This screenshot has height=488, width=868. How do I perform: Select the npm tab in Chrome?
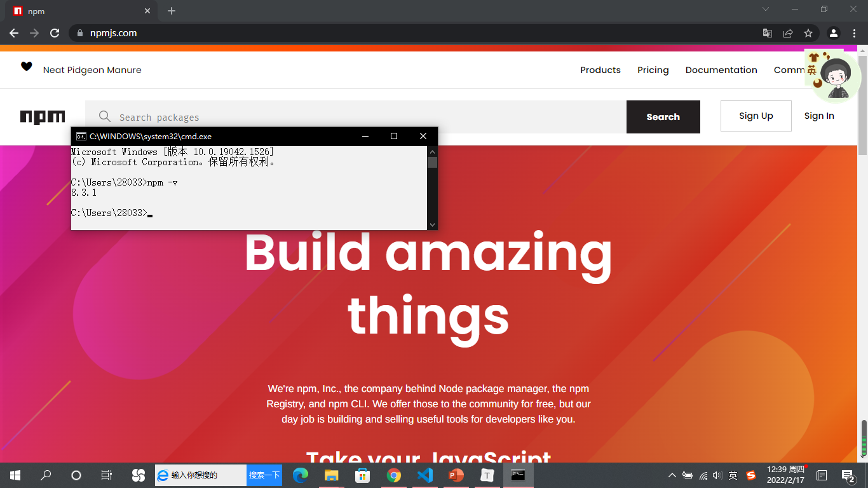click(x=83, y=11)
